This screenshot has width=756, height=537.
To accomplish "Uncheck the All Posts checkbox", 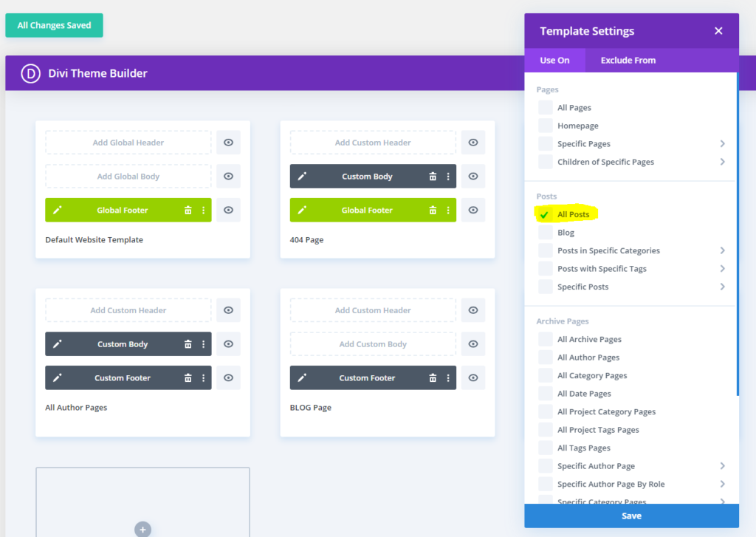I will [545, 215].
